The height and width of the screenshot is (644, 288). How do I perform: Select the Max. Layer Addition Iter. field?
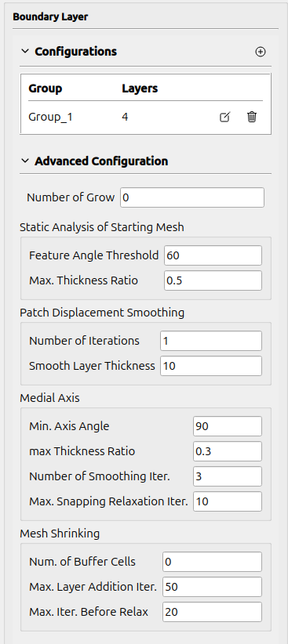point(212,587)
